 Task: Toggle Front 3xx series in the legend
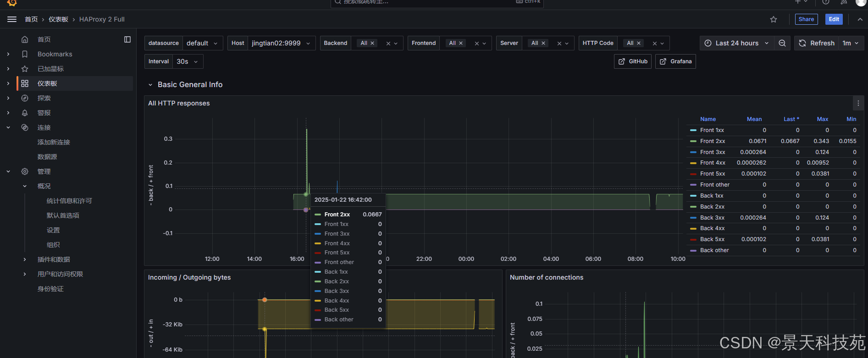pyautogui.click(x=713, y=152)
